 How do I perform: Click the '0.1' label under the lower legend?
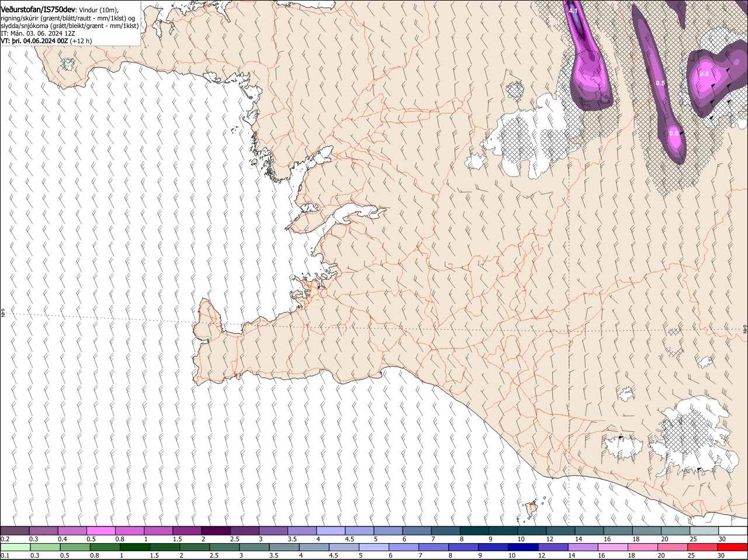[5, 556]
